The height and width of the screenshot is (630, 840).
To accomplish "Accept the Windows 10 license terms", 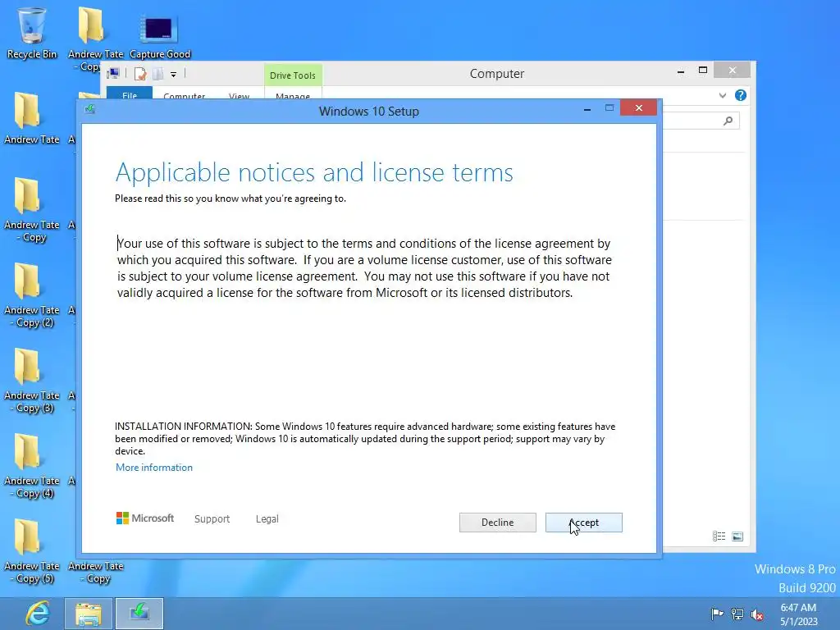I will point(583,523).
